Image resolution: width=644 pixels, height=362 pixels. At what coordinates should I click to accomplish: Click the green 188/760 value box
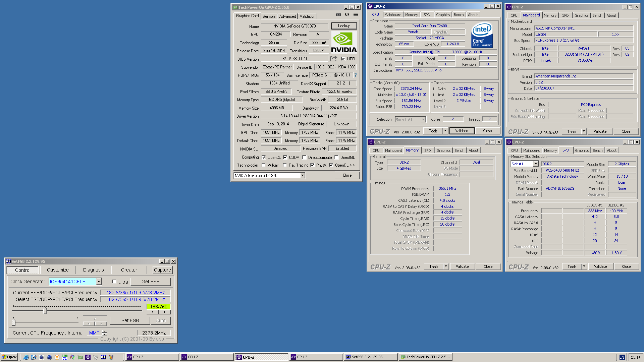(159, 307)
